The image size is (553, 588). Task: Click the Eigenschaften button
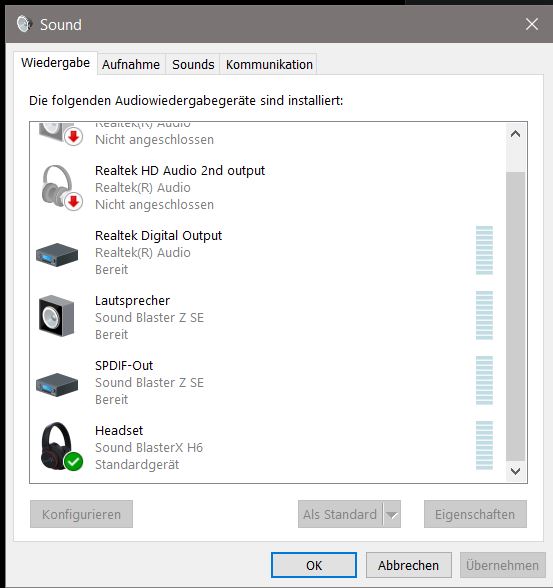pos(475,514)
